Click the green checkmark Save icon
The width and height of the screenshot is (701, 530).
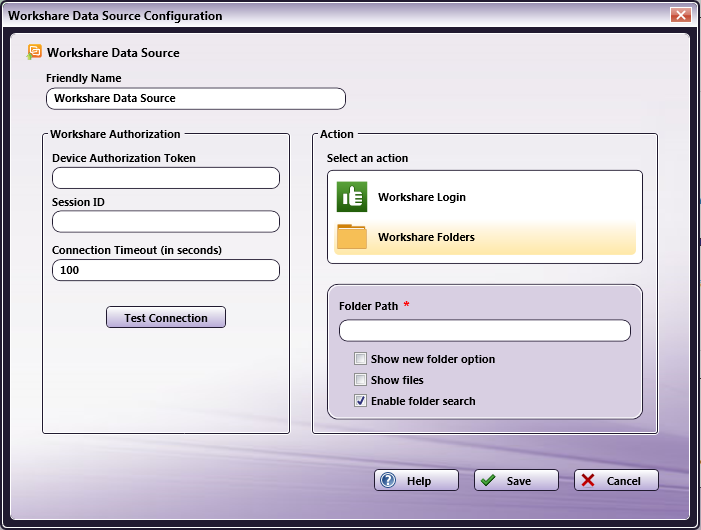pyautogui.click(x=488, y=481)
